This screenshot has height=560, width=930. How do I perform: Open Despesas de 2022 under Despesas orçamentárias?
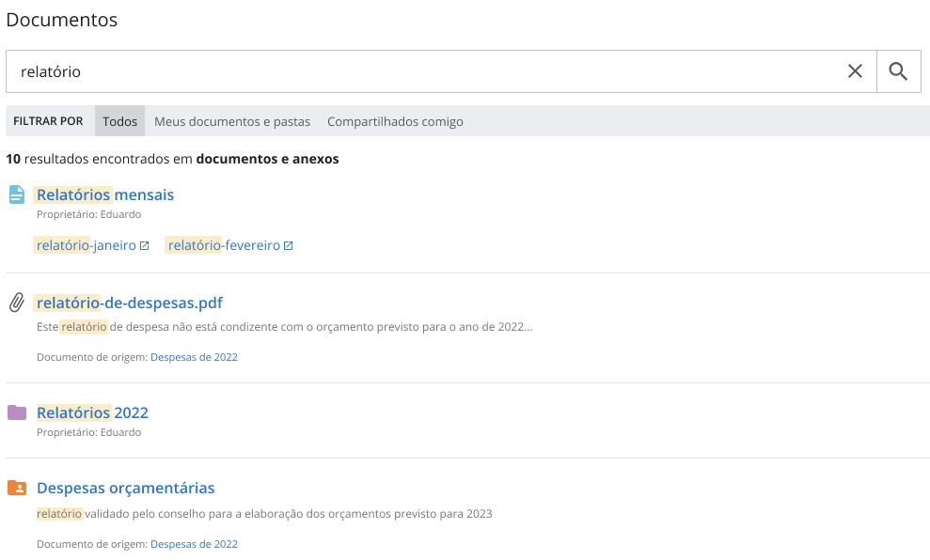pos(194,544)
